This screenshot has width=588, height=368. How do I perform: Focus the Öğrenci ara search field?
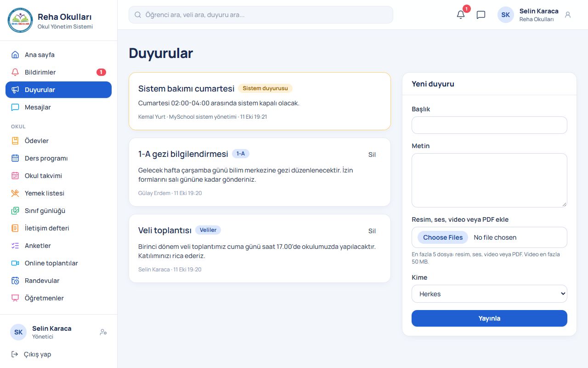pyautogui.click(x=261, y=15)
